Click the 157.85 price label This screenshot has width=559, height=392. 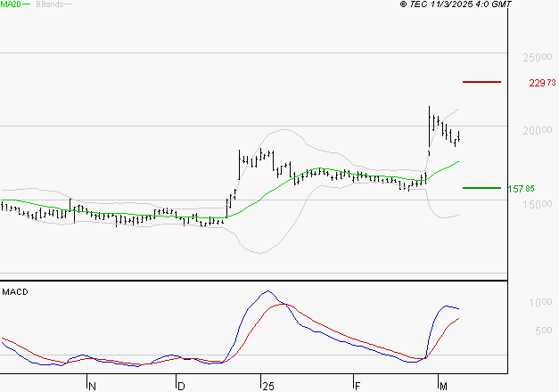tap(521, 189)
